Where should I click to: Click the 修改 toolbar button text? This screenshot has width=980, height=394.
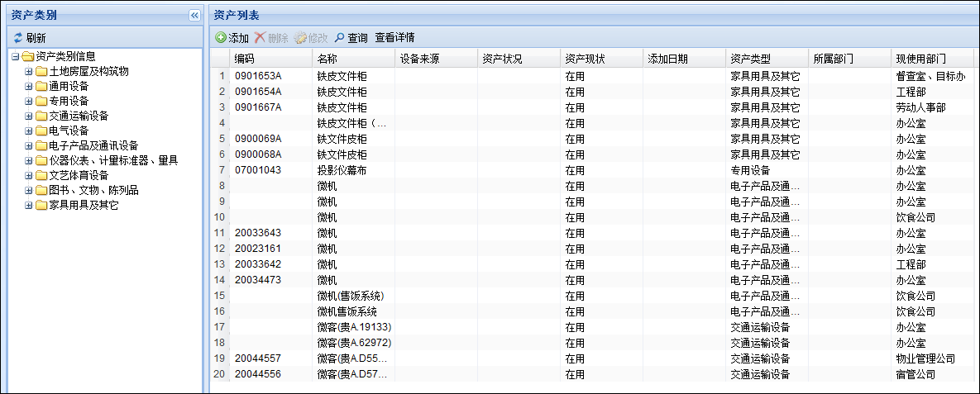pyautogui.click(x=318, y=38)
